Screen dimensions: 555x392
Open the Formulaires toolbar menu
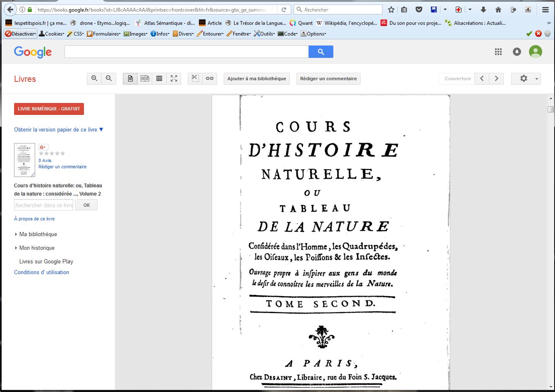104,34
